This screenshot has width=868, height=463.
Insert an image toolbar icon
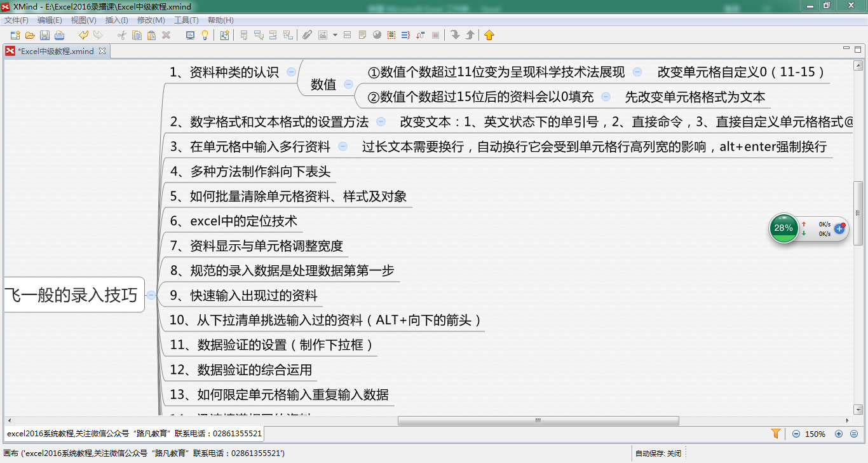[x=322, y=35]
